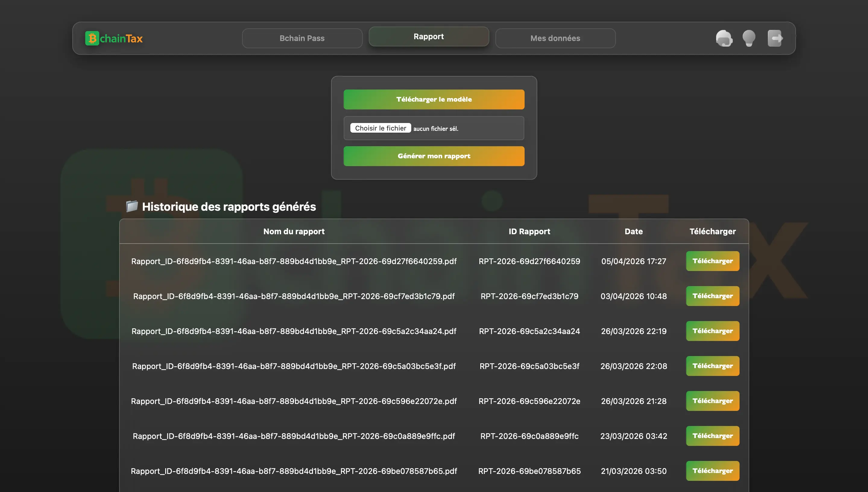Select the Rapport tab
Image resolution: width=868 pixels, height=492 pixels.
428,36
